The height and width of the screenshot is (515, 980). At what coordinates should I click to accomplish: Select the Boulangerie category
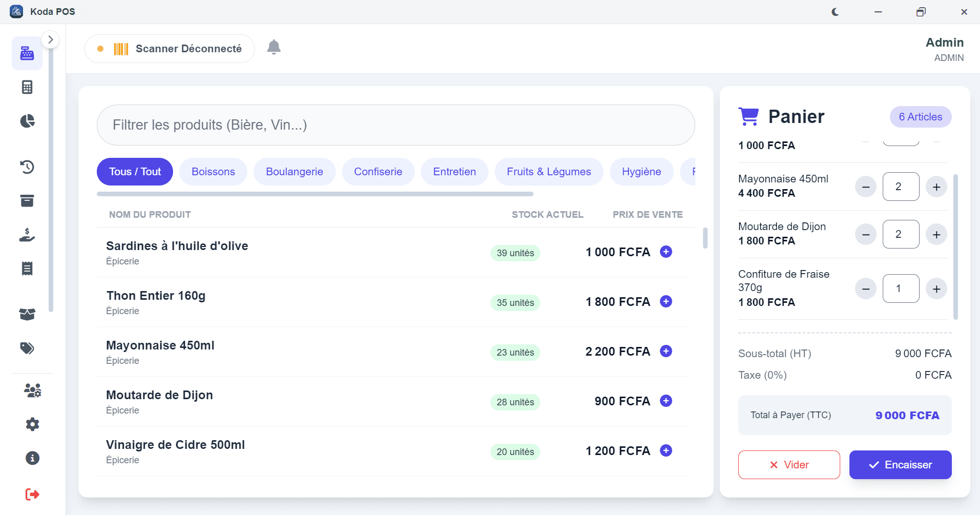point(294,172)
